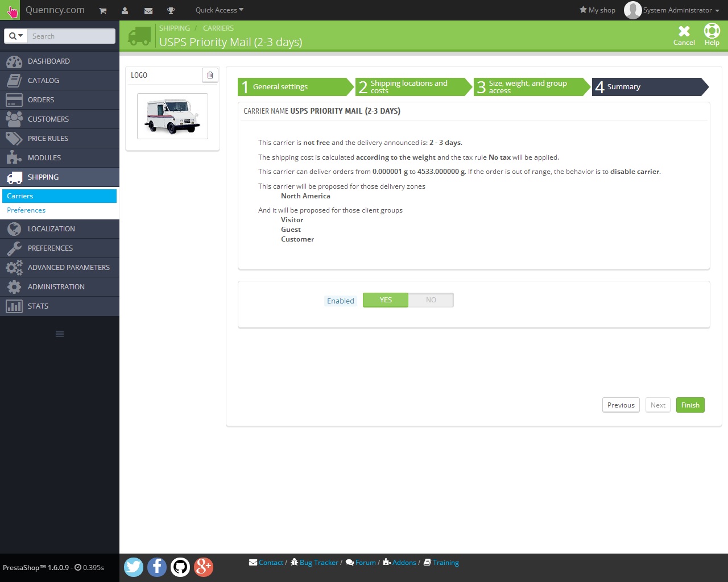Delete the carrier logo with trash icon

[x=210, y=75]
